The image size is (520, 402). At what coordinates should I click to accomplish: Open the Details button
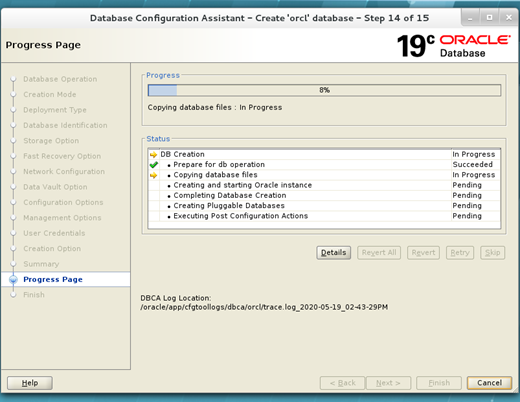tap(333, 253)
